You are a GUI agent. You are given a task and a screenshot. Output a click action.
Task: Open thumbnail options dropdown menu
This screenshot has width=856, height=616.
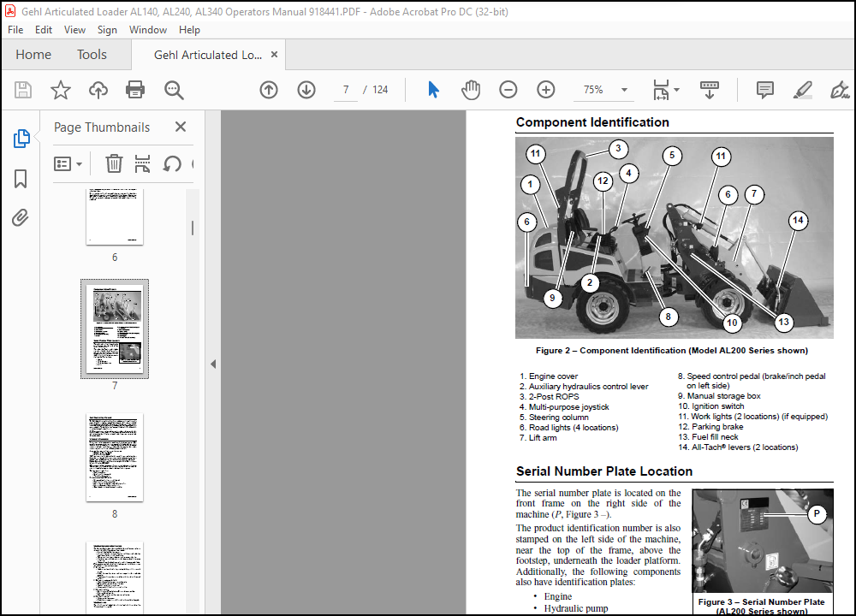pos(68,163)
